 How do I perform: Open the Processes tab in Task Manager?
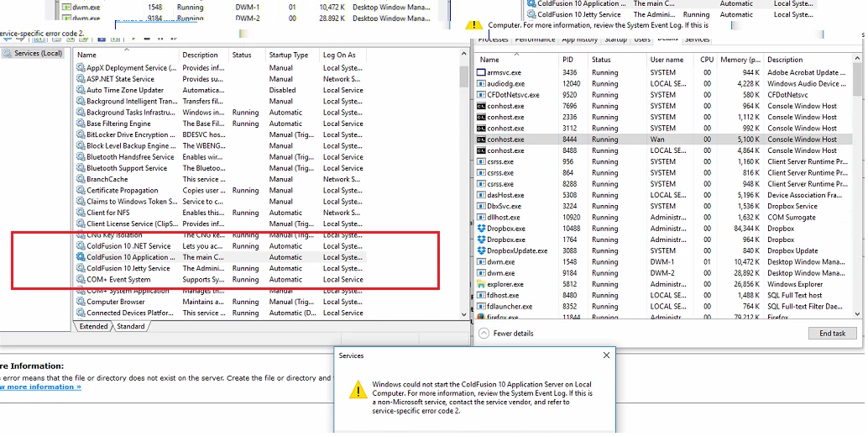click(493, 39)
